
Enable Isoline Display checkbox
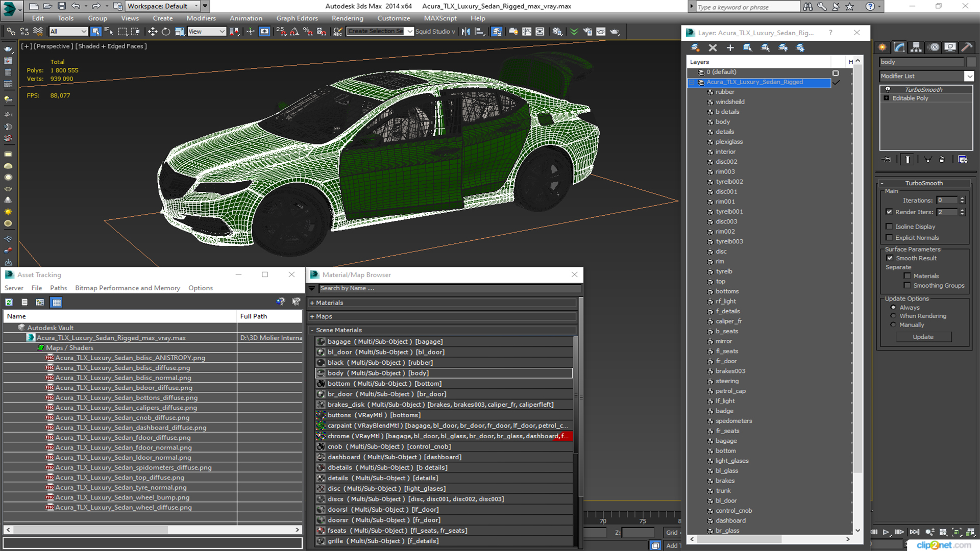pos(889,227)
